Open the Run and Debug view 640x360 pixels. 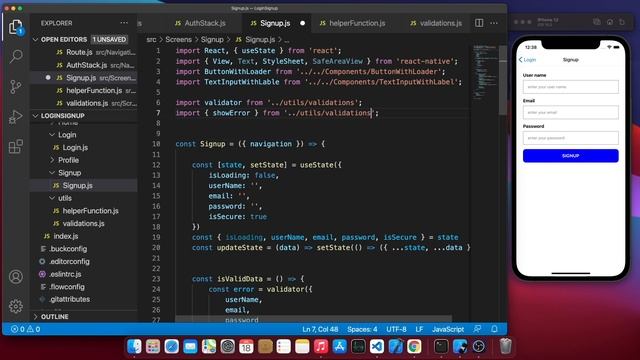[16, 117]
